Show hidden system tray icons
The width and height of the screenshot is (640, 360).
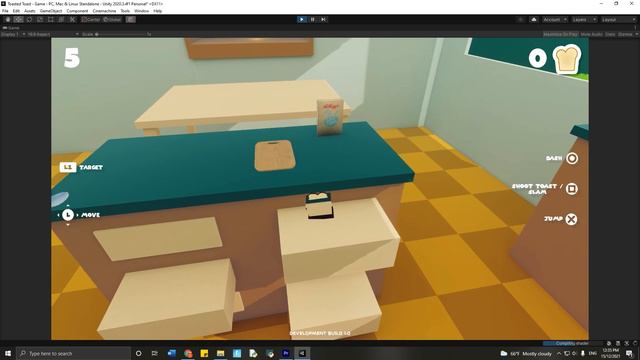point(559,353)
